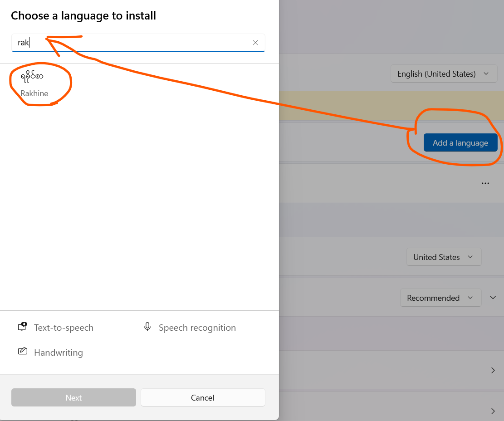Open the bottom right-arrow settings row
Viewport: 504px width, 421px height.
tap(493, 411)
